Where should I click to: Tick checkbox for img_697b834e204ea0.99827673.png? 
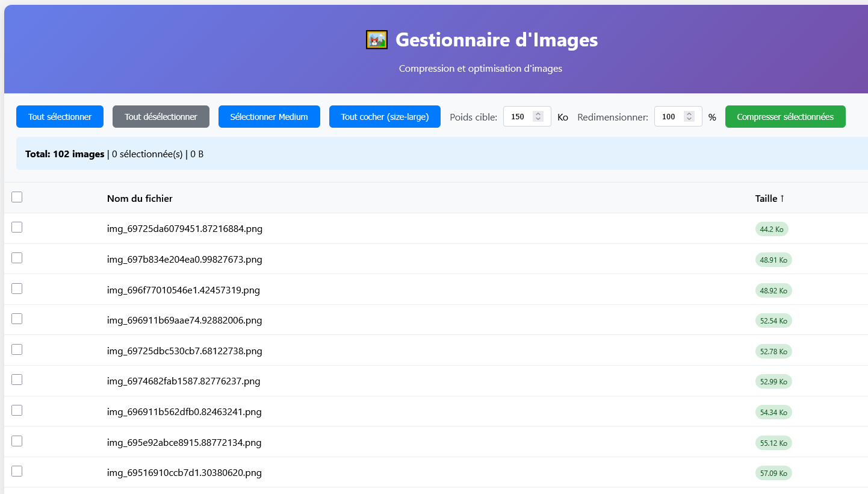tap(17, 258)
